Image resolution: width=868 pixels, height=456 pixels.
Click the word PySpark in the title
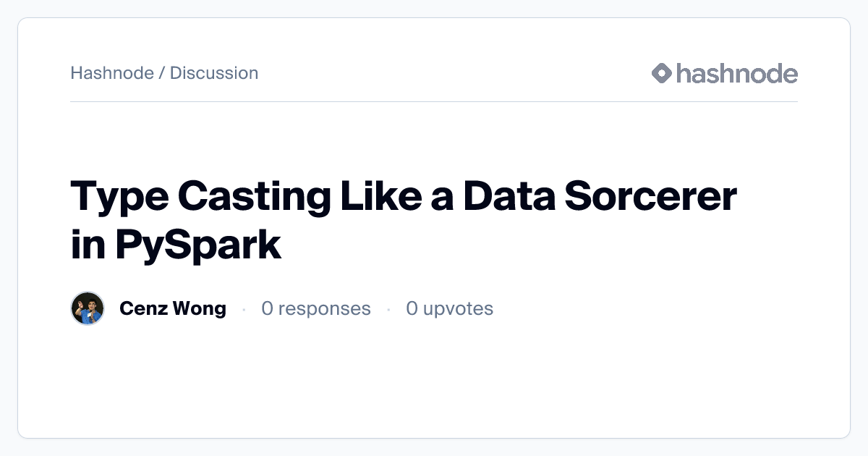click(x=197, y=245)
